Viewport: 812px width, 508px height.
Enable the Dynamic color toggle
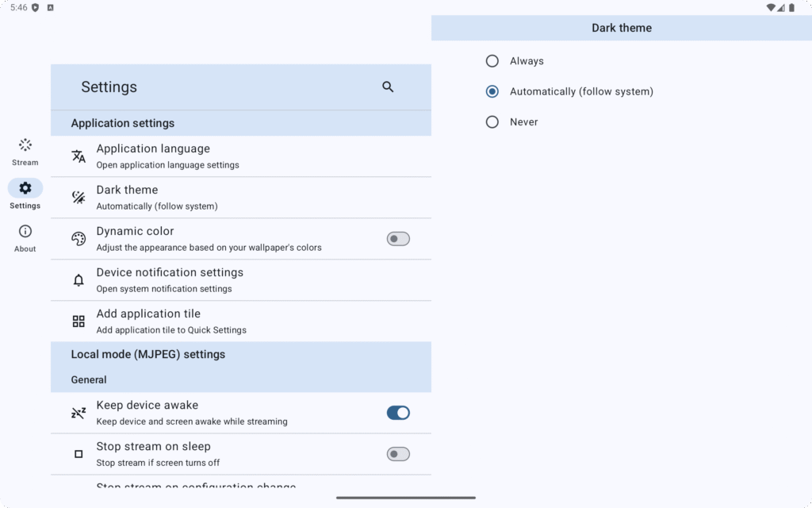[x=397, y=239]
